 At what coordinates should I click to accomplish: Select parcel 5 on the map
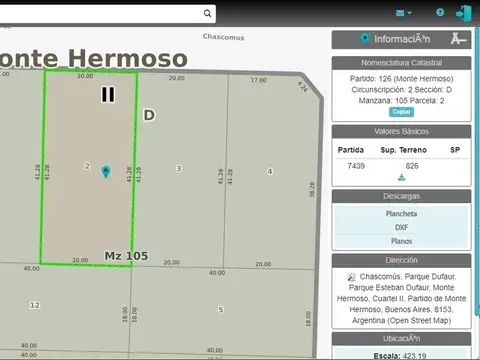click(x=220, y=310)
